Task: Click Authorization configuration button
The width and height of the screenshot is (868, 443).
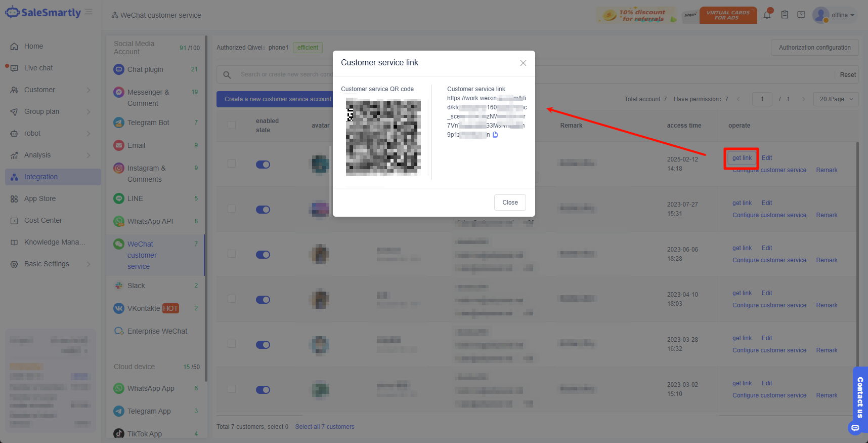Action: [x=814, y=48]
